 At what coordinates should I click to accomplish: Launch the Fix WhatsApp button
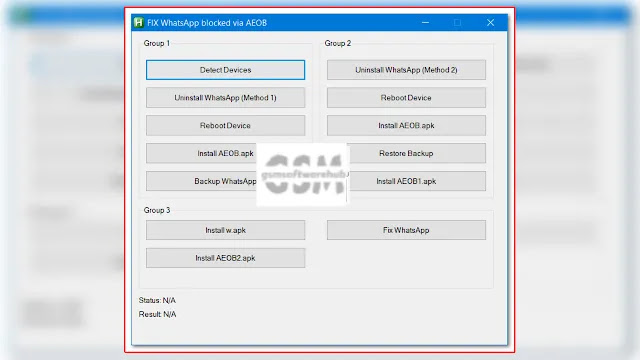tap(406, 230)
